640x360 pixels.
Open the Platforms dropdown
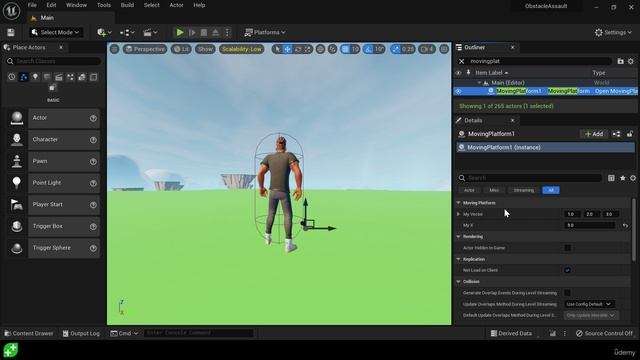(x=265, y=32)
